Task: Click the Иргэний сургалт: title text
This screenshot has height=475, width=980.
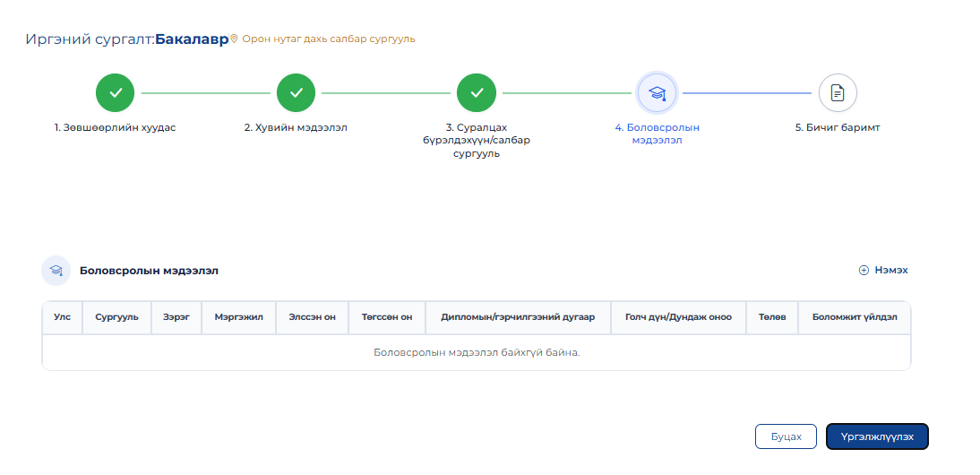Action: 90,39
